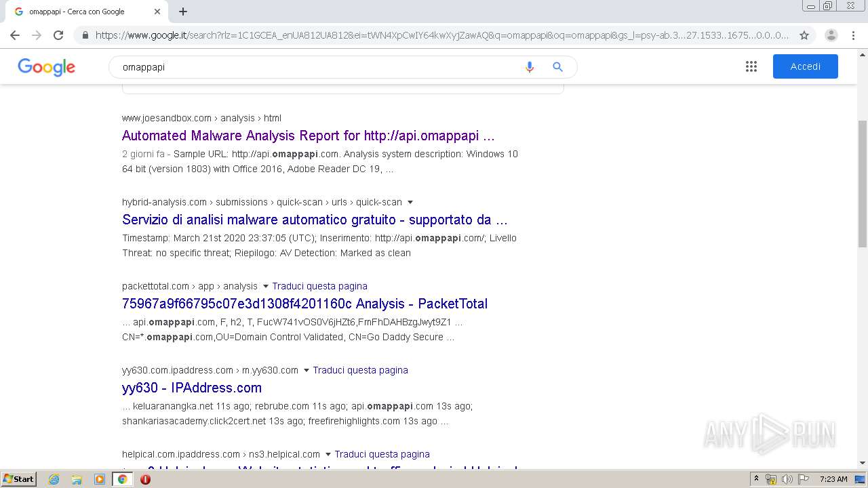Open media player taskbar icon
The image size is (868, 488).
[x=100, y=479]
